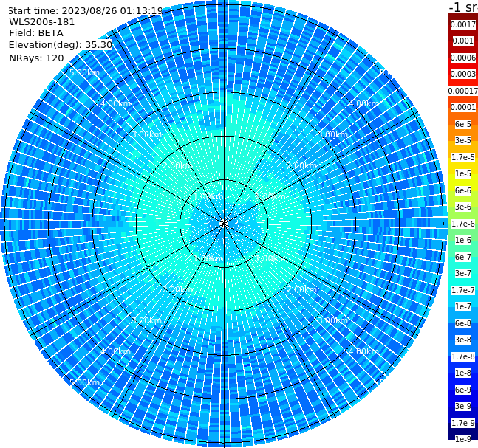Click the 0.00017 colorbar label
This screenshot has height=448, width=478.
click(463, 91)
